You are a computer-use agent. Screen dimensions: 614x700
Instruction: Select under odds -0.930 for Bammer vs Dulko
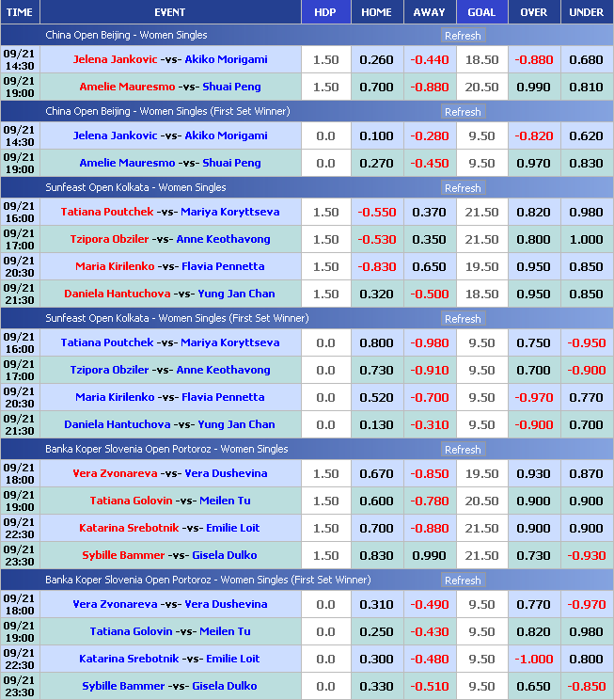click(586, 555)
